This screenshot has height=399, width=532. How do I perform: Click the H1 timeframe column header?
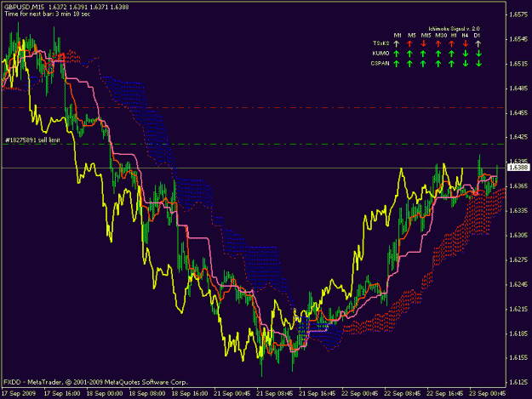454,35
